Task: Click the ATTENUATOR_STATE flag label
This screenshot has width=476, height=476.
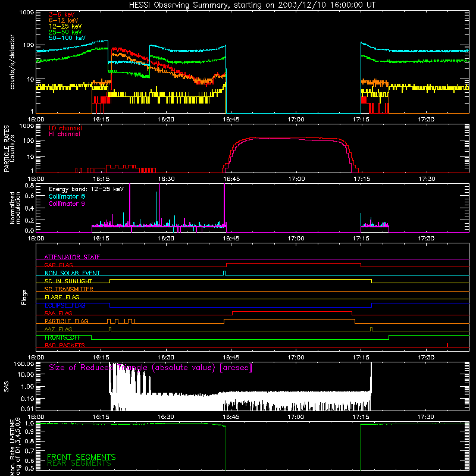Action: (x=72, y=257)
